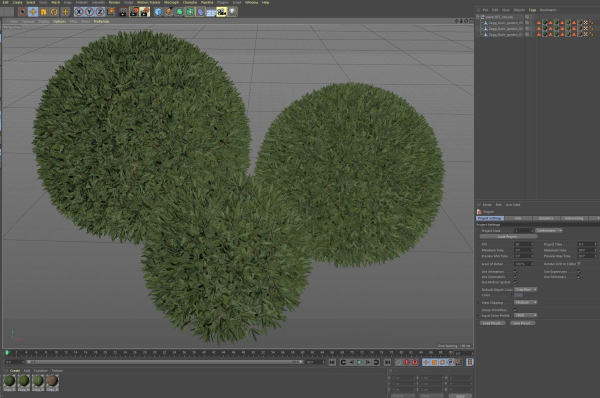Image resolution: width=600 pixels, height=398 pixels.
Task: Play the animation forward
Action: tap(359, 362)
